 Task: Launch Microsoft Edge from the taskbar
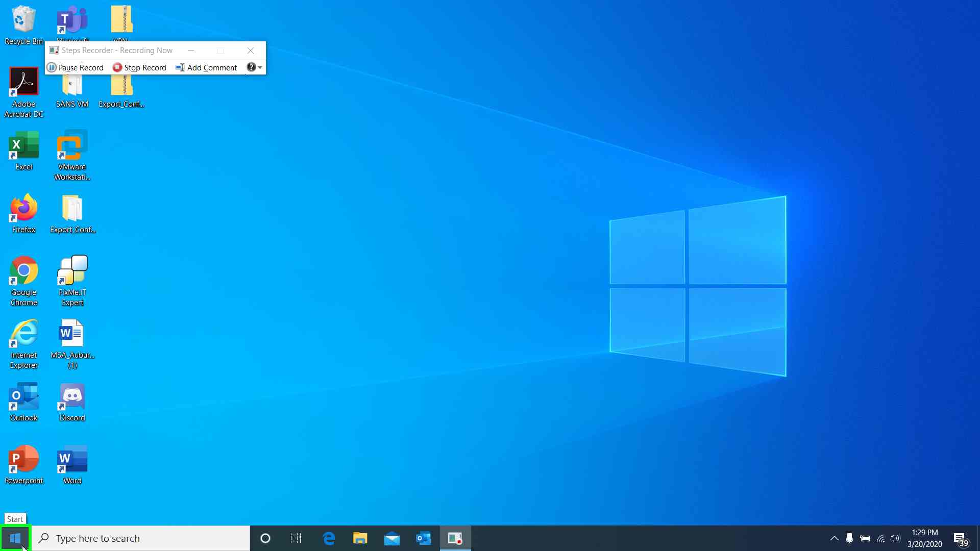pyautogui.click(x=329, y=538)
